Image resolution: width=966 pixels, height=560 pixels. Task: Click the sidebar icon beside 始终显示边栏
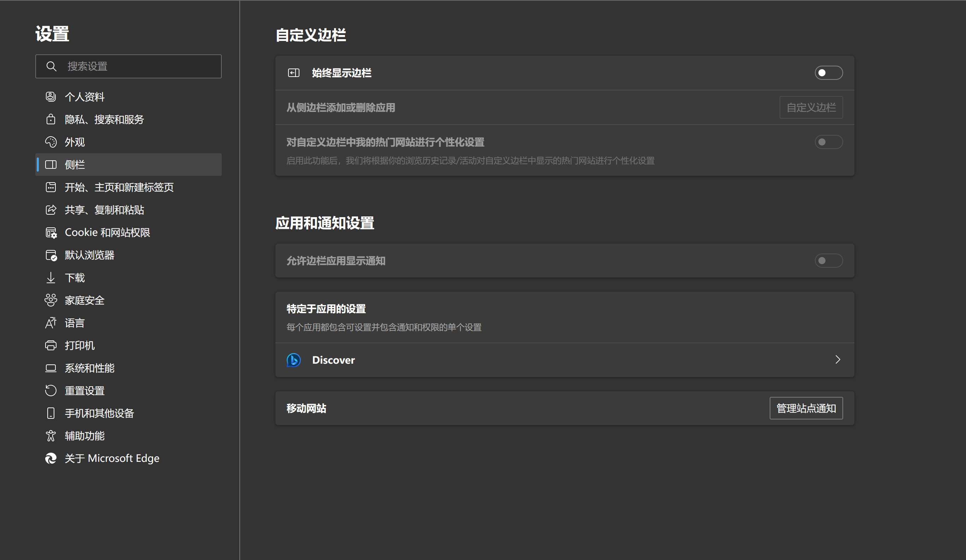[x=294, y=73]
